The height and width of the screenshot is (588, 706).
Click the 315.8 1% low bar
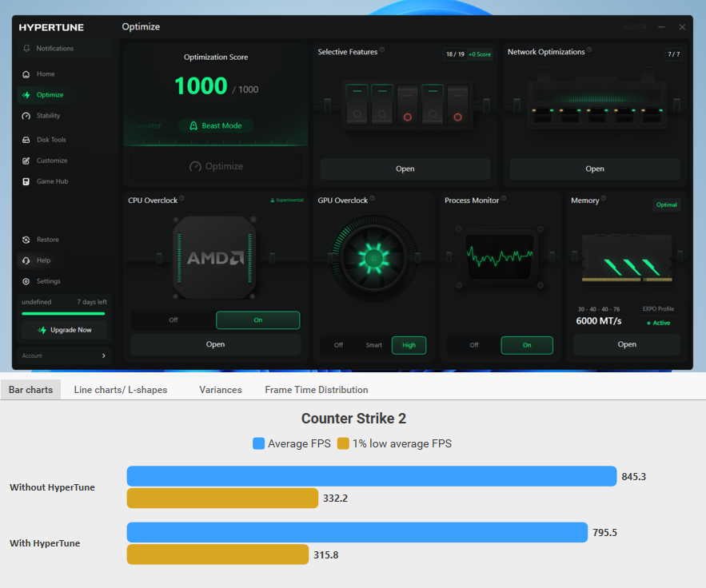click(218, 554)
